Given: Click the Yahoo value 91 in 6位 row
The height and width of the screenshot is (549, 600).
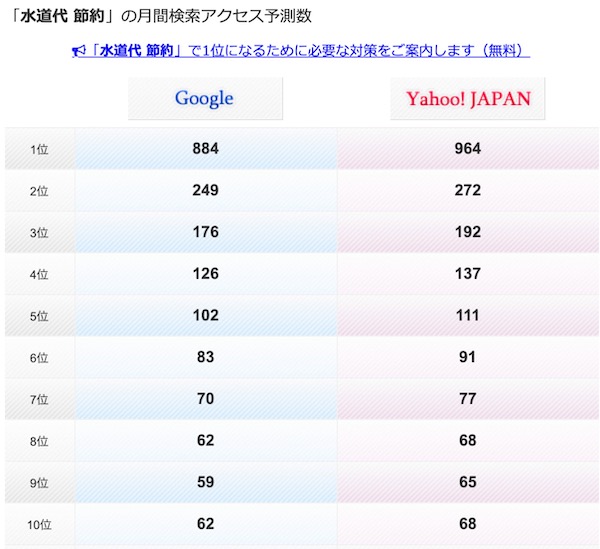Looking at the screenshot, I should pyautogui.click(x=468, y=357).
